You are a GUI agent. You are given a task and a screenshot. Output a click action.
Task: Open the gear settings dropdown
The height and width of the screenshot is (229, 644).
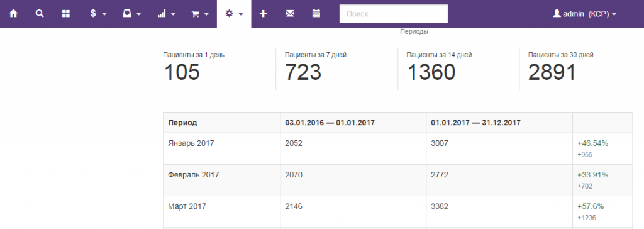[x=234, y=14]
